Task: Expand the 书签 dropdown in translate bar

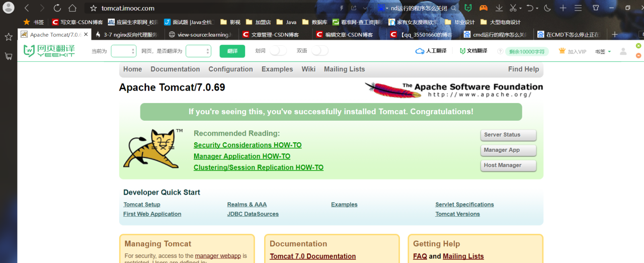Action: pos(603,51)
